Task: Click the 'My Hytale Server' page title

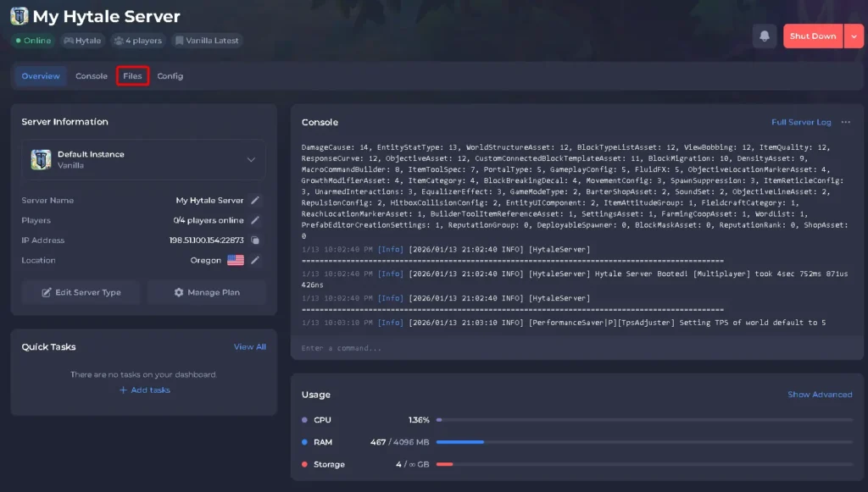Action: [x=106, y=17]
